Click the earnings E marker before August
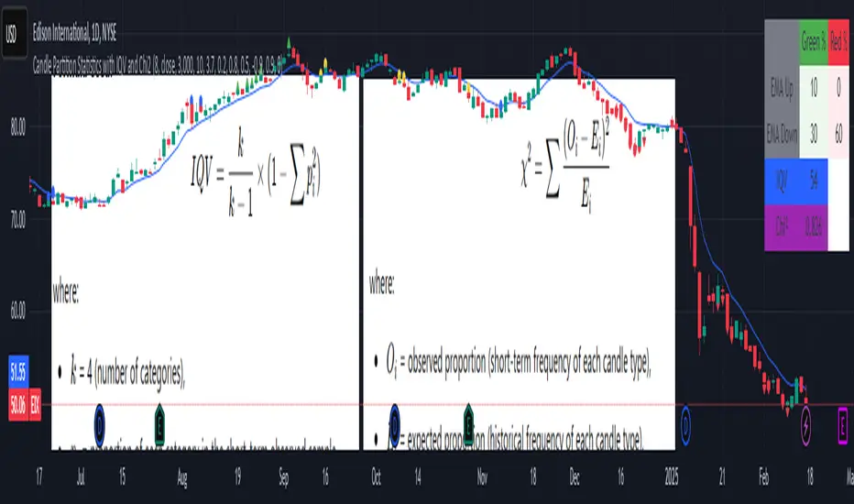This screenshot has width=854, height=504. coord(159,424)
